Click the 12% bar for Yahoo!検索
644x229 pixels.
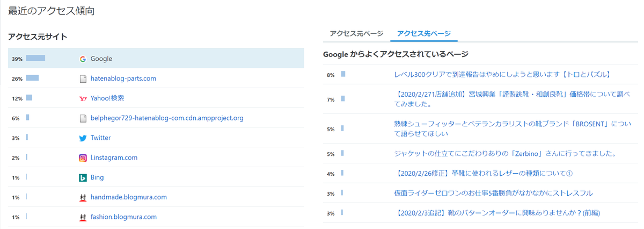(x=29, y=98)
